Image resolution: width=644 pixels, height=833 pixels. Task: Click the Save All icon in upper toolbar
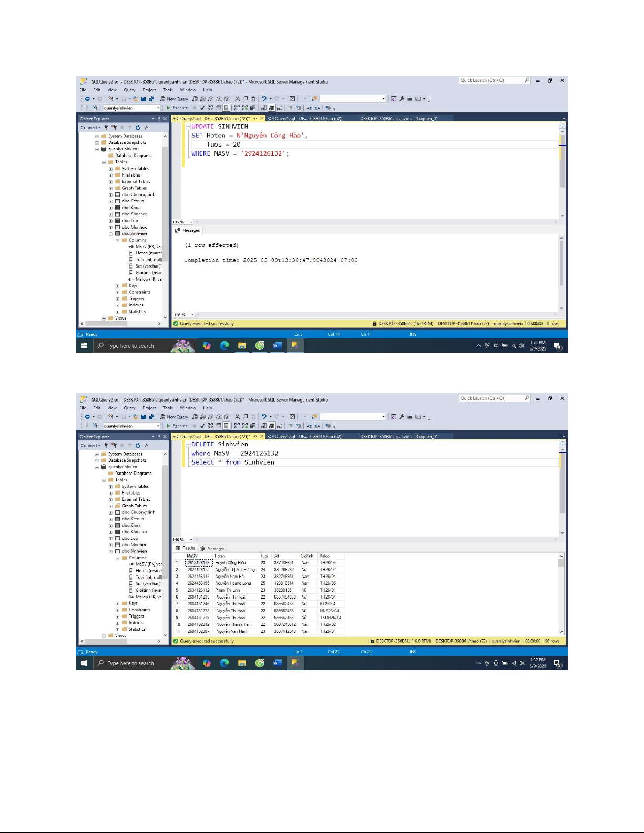click(151, 99)
